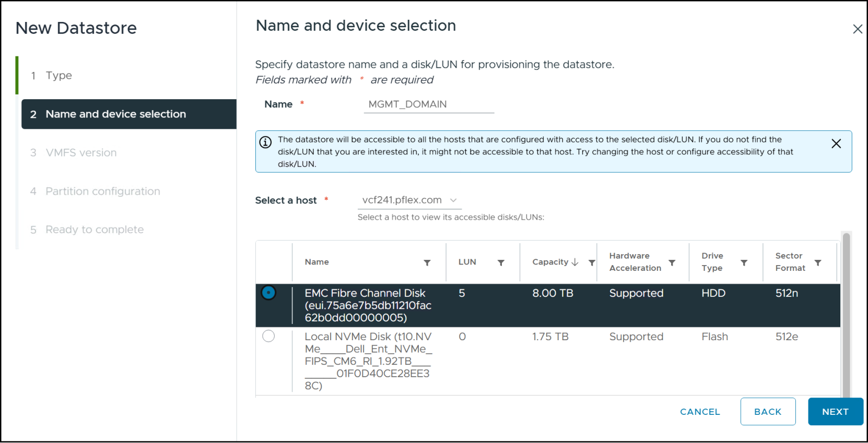Screen dimensions: 868x443
Task: Click the EMC Fibre Channel Disk name
Action: [x=368, y=305]
